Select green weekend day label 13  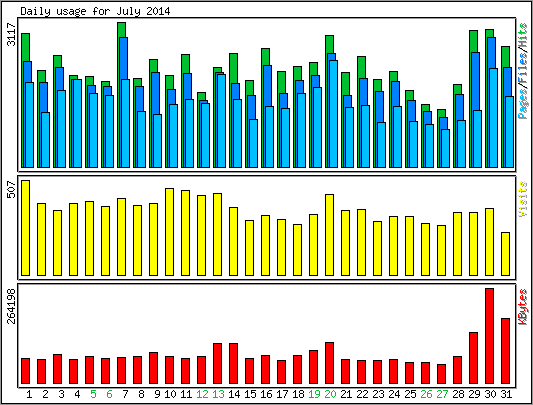(218, 394)
